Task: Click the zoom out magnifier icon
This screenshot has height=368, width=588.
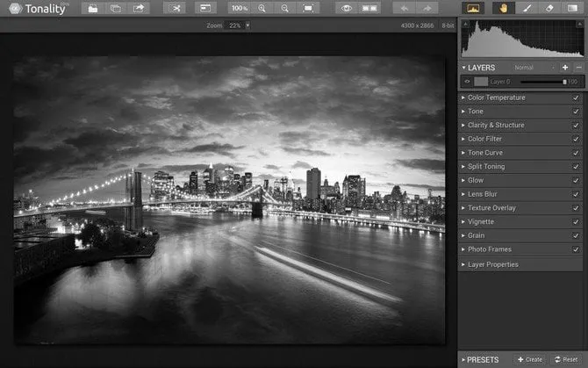Action: (284, 8)
